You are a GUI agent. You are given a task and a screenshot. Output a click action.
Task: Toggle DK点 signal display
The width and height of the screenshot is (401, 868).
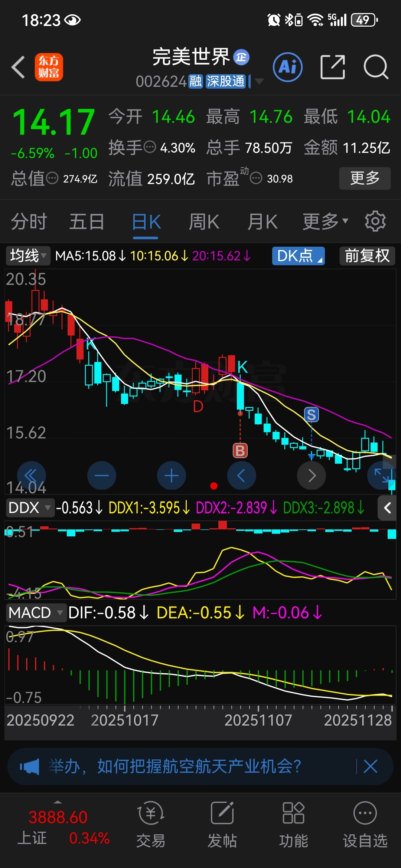pos(299,256)
